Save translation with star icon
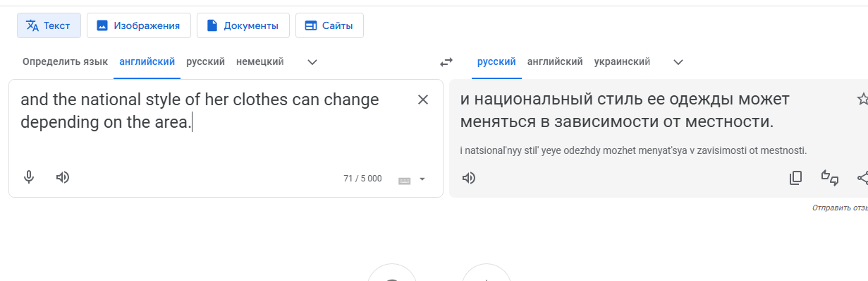868x281 pixels. coord(862,99)
